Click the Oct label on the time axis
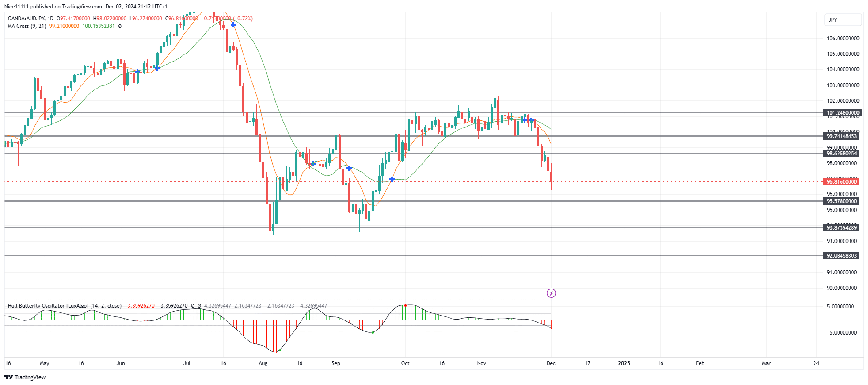868x385 pixels. point(405,363)
